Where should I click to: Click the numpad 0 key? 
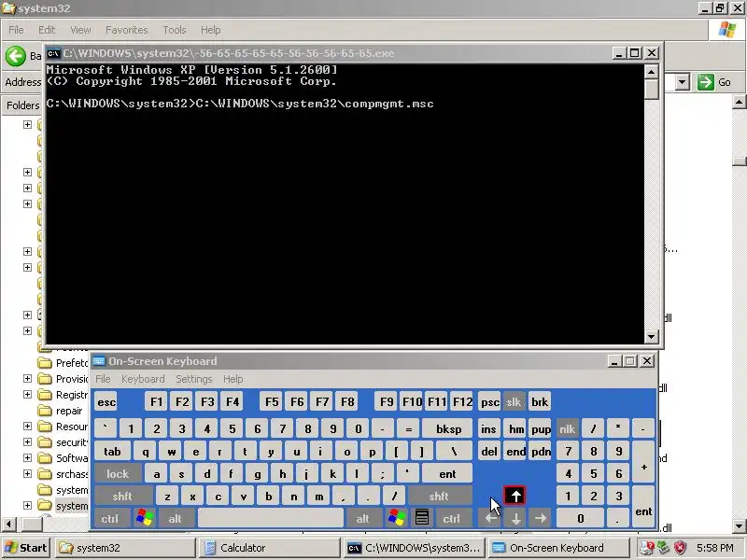[580, 518]
